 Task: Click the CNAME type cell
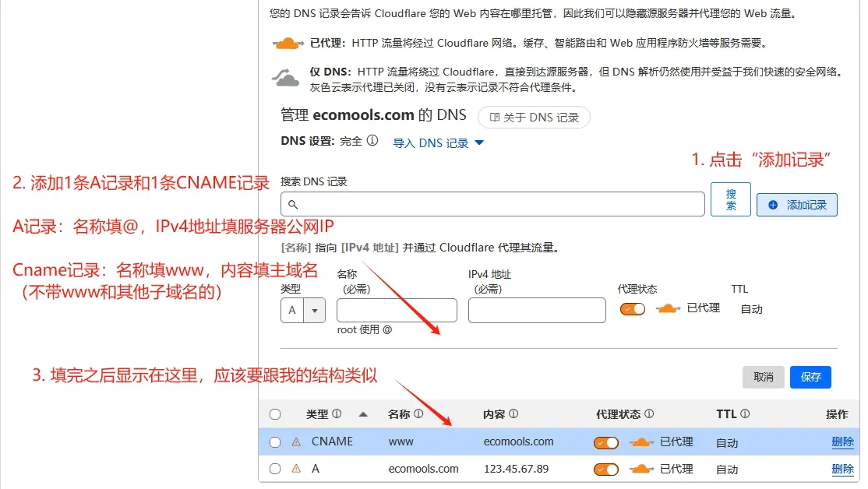(x=332, y=442)
